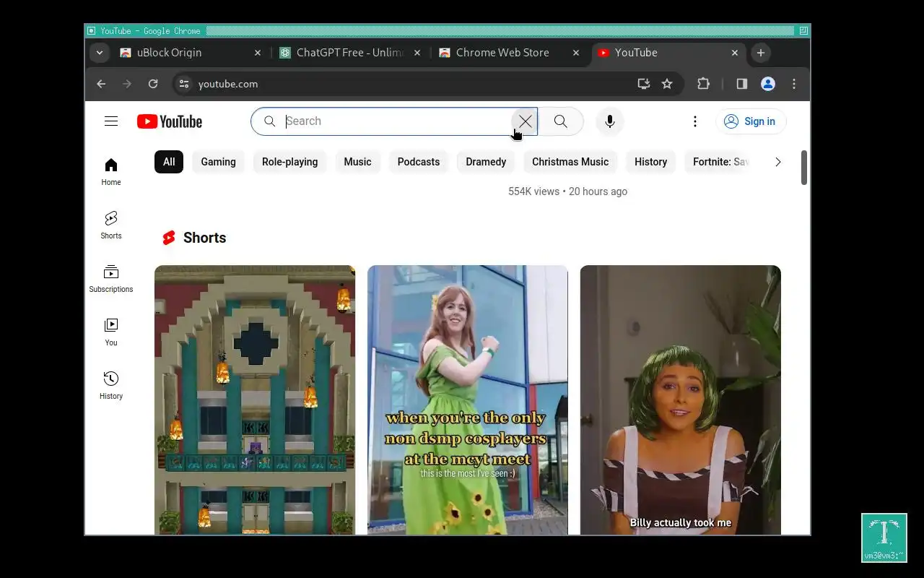This screenshot has width=924, height=578.
Task: Select the Gaming filter chip
Action: click(218, 162)
